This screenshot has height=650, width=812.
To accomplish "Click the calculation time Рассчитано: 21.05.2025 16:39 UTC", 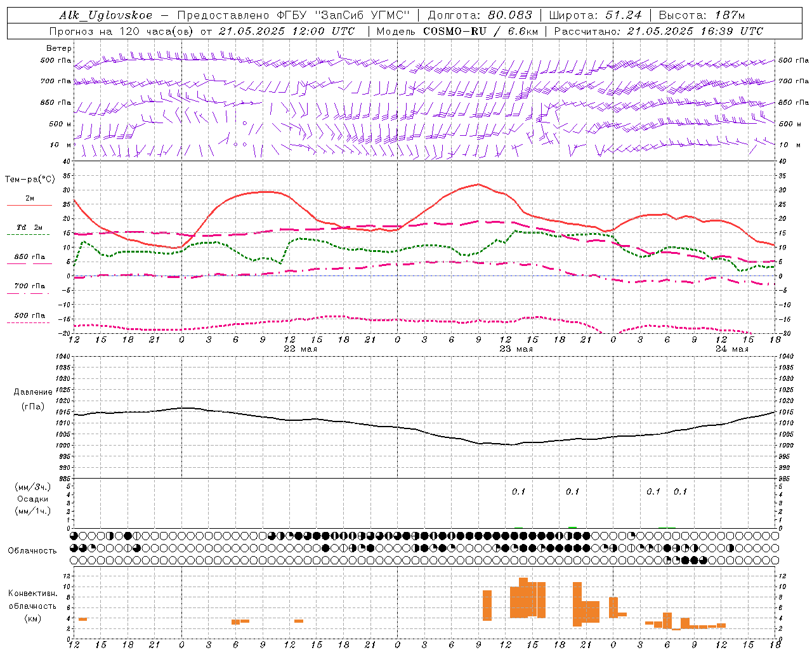I will click(x=658, y=31).
